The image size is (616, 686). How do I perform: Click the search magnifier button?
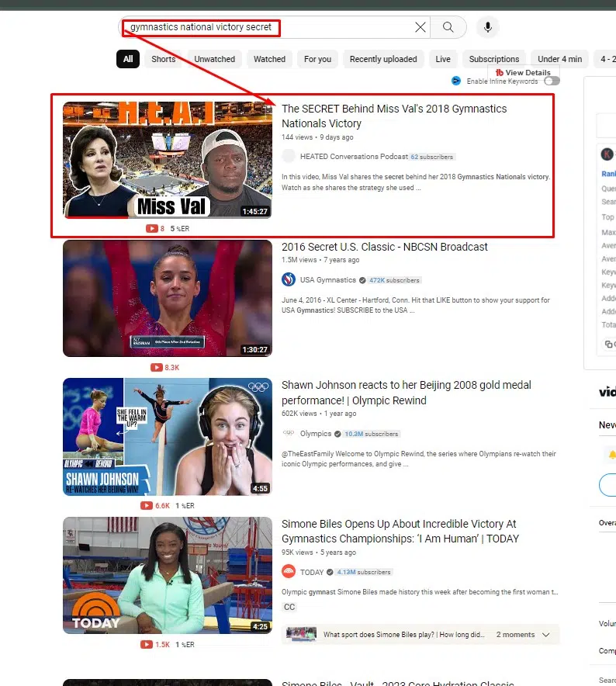448,27
